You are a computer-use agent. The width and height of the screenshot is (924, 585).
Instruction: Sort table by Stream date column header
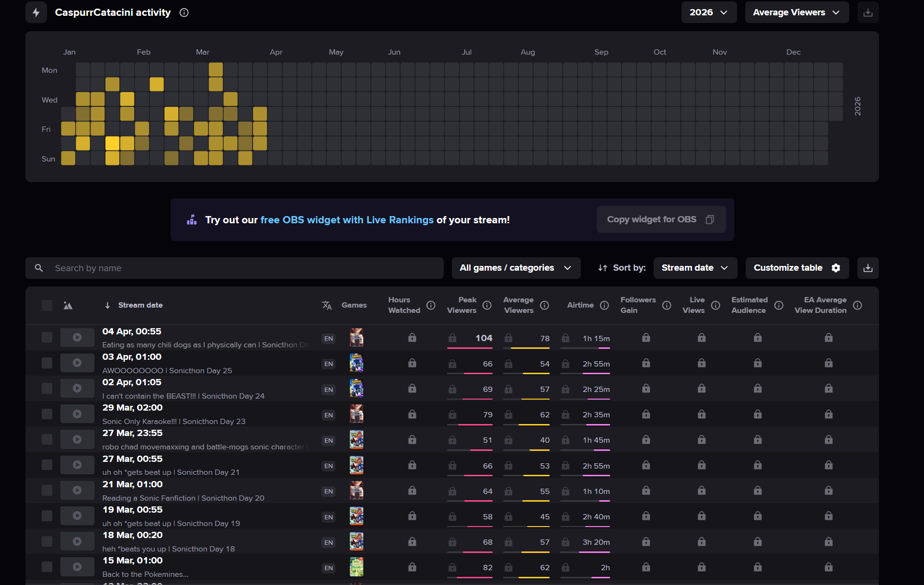pyautogui.click(x=140, y=305)
